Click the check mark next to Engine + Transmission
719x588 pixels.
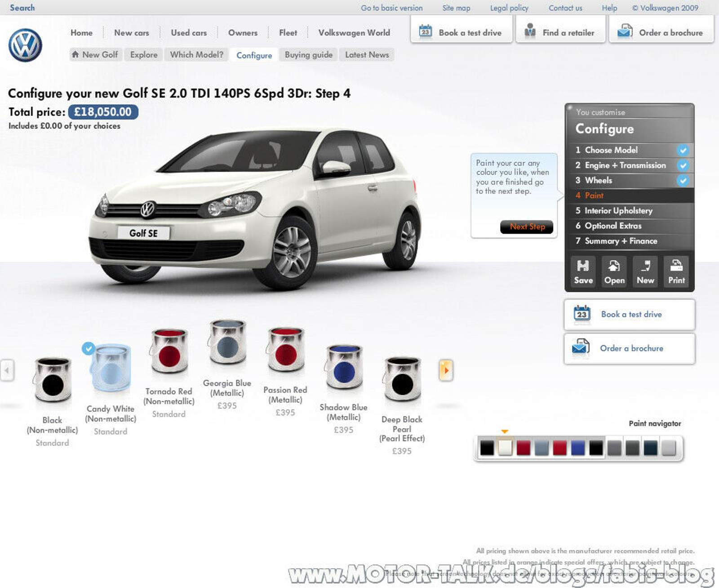tap(683, 165)
